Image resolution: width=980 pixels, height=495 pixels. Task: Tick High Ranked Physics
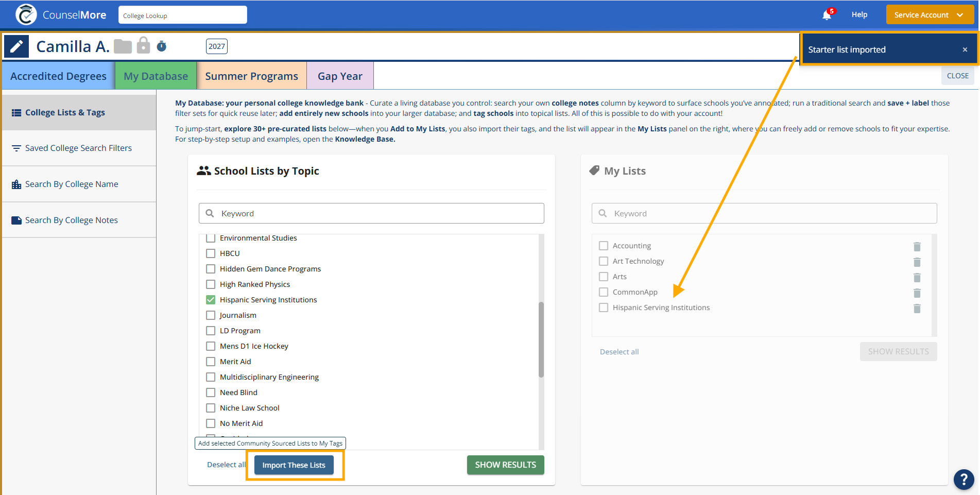coord(211,284)
